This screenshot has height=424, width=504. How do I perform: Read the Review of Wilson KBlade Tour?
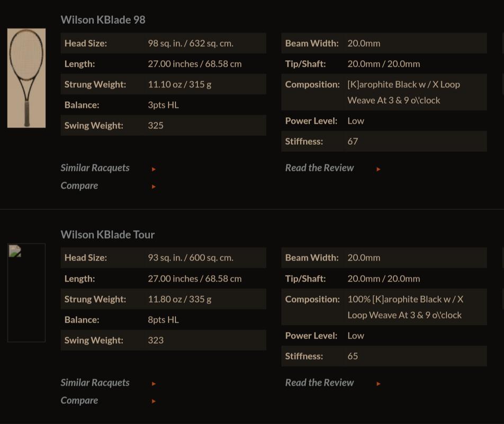(x=319, y=383)
